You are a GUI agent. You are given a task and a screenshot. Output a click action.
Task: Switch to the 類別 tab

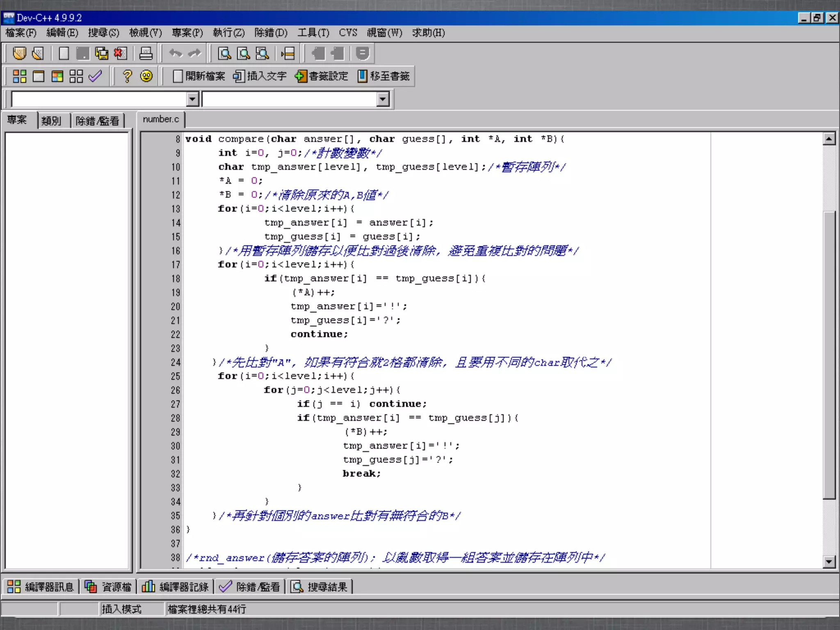pyautogui.click(x=51, y=121)
